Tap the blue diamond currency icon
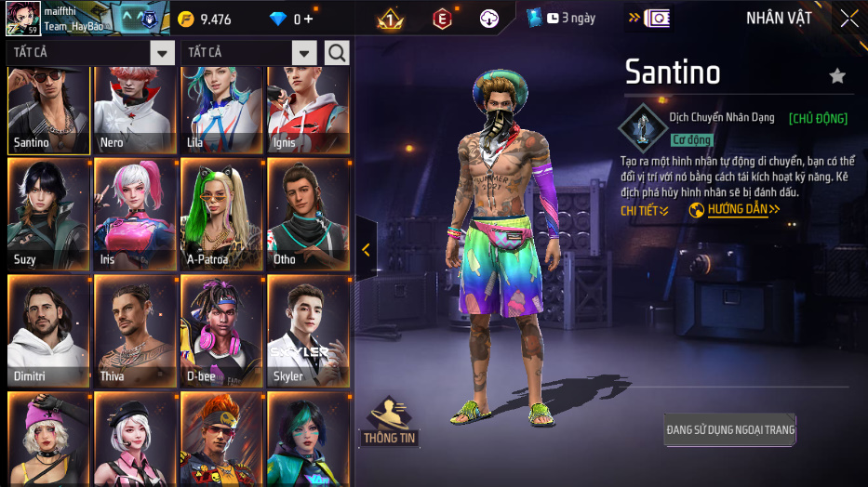The image size is (868, 487). click(278, 20)
